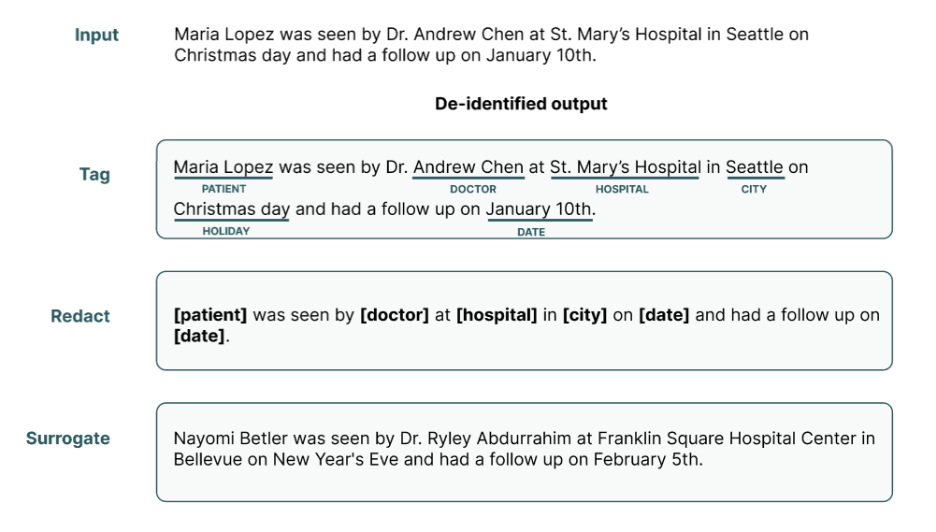Click the underlined name Maria Lopez
Viewport: 936px width, 532px height.
(x=223, y=168)
